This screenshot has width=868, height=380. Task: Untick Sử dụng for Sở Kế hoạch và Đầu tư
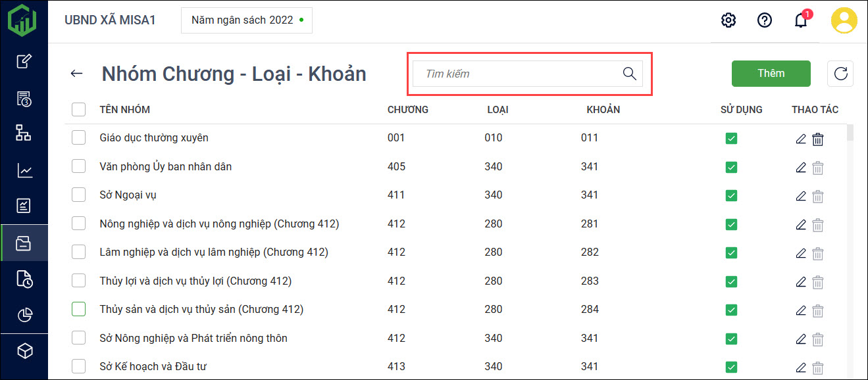point(731,367)
